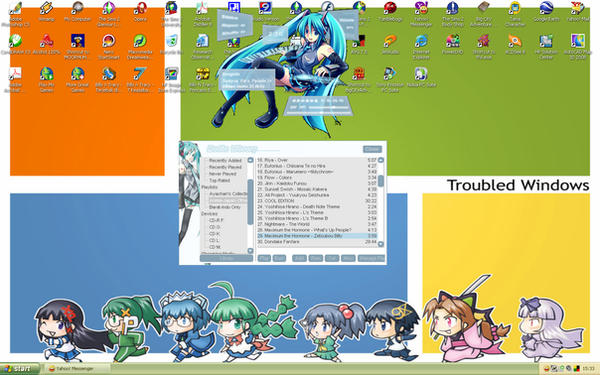Image resolution: width=600 pixels, height=375 pixels.
Task: Open the Play More Games shortcut
Action: click(47, 80)
